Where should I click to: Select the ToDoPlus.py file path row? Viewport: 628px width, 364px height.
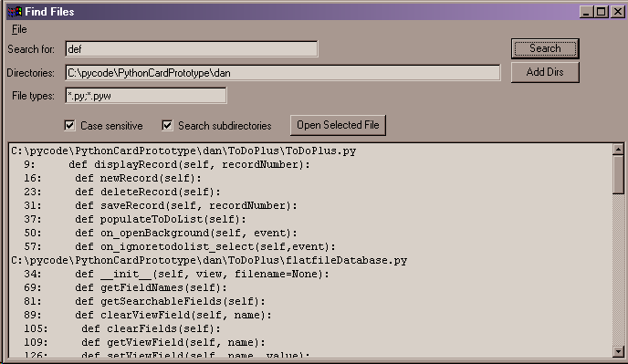pyautogui.click(x=183, y=151)
